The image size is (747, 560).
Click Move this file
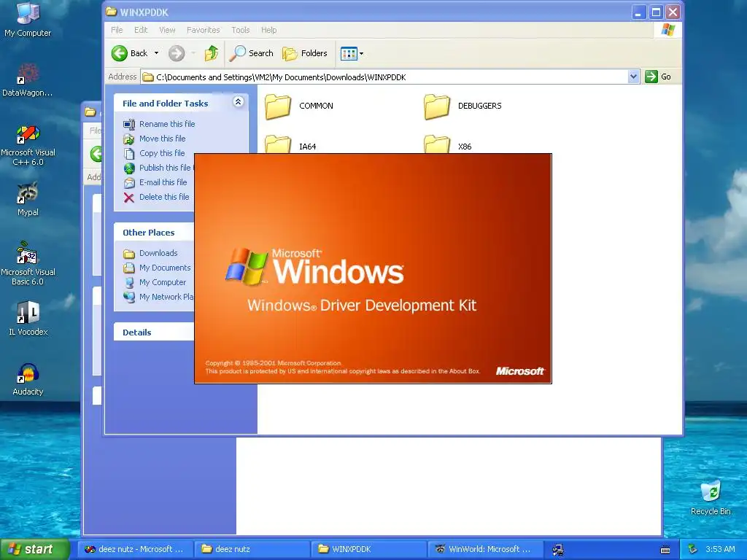[162, 139]
